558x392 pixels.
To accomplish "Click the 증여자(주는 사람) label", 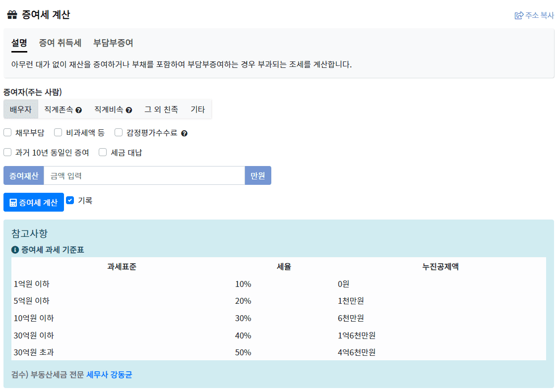I will click(33, 92).
